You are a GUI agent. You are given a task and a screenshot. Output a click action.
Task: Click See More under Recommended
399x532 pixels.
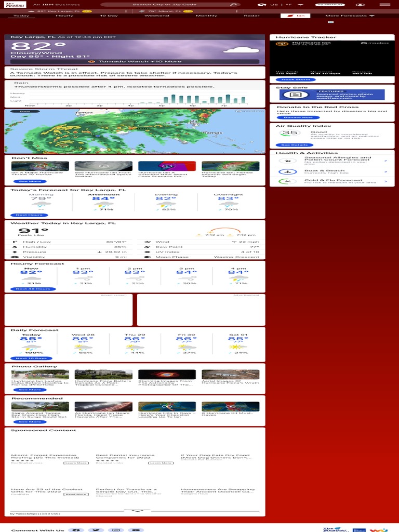[x=30, y=422]
